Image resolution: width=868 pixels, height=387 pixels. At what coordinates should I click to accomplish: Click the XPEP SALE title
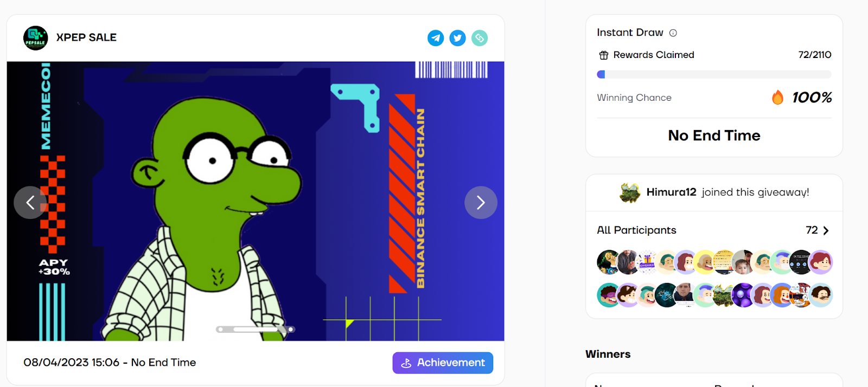[86, 37]
